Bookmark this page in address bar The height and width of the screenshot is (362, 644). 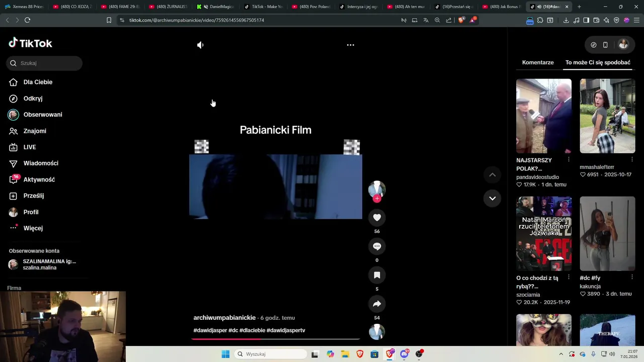109,20
